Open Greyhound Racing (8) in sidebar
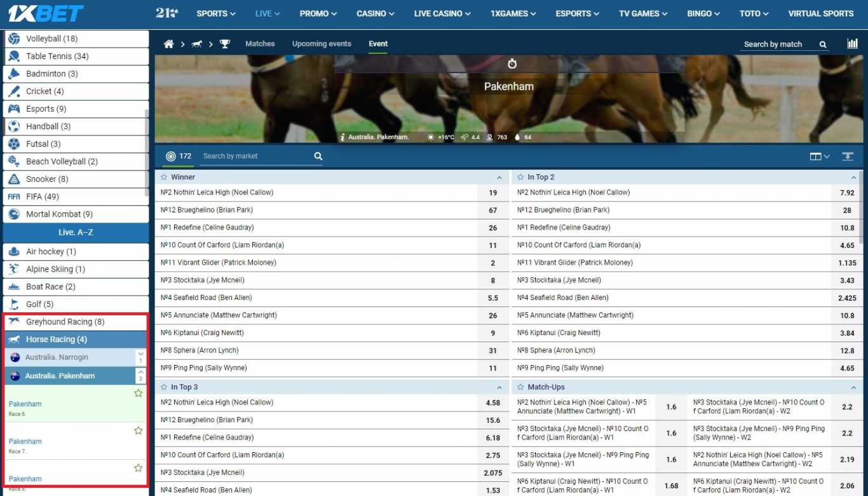 [x=76, y=322]
